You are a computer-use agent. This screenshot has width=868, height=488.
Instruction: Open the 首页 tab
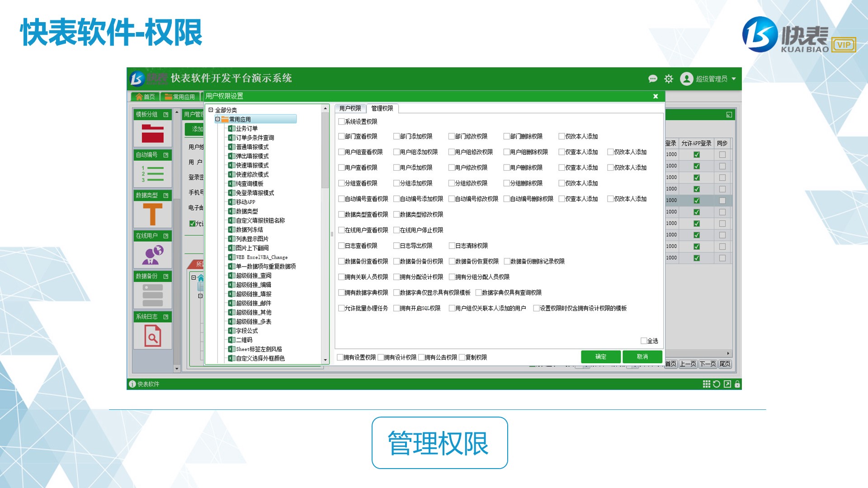tap(145, 97)
